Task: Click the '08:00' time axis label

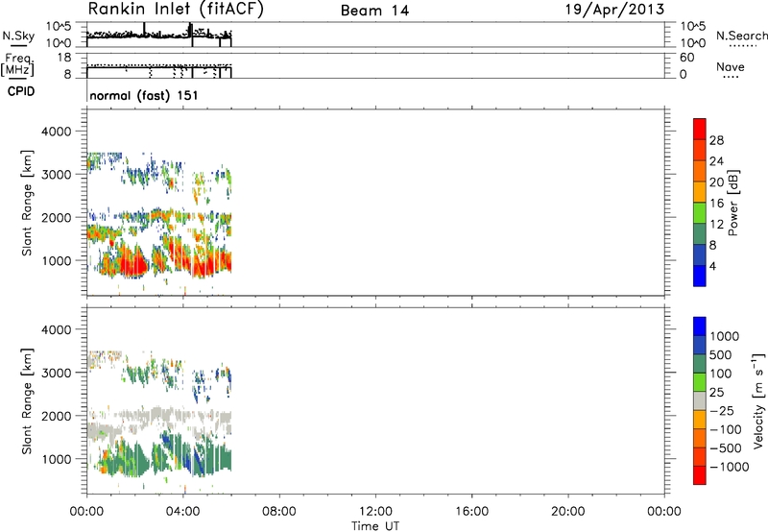Action: 279,512
